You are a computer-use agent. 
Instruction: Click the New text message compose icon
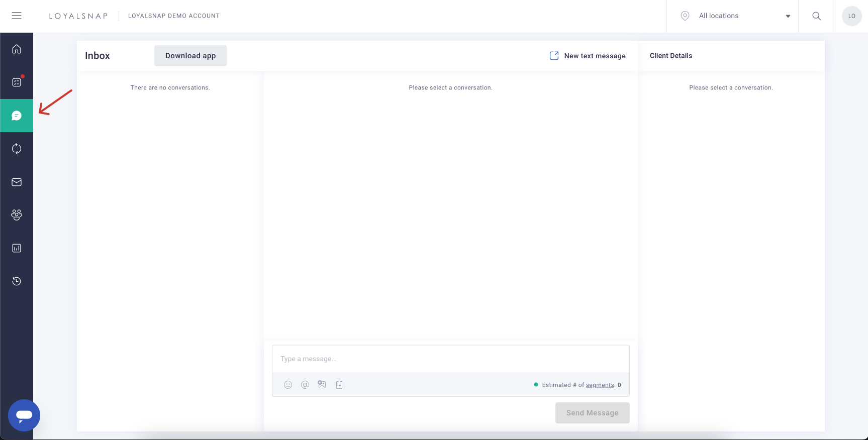(x=554, y=56)
